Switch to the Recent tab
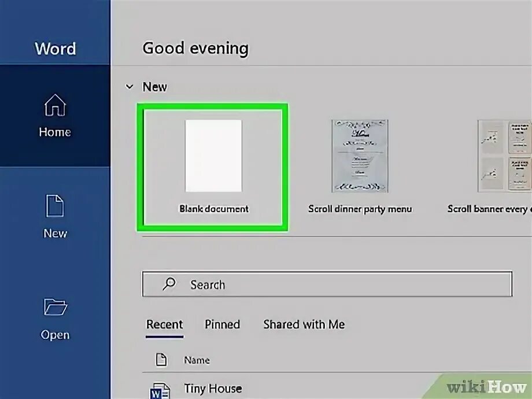The width and height of the screenshot is (532, 399). [x=165, y=324]
